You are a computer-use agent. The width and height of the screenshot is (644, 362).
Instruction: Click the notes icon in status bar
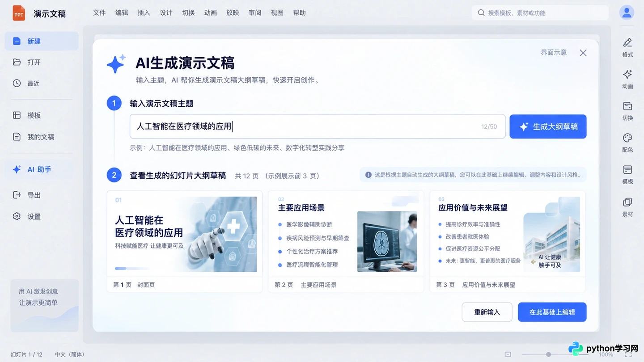tap(508, 354)
